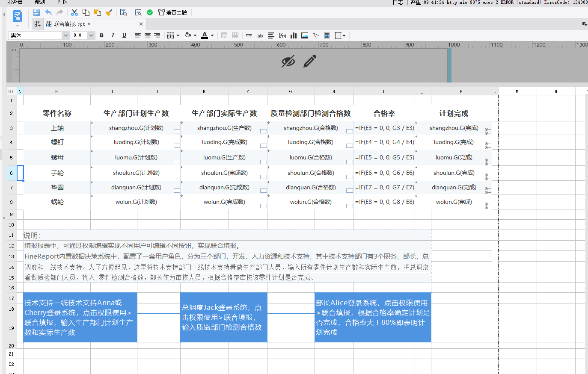Click the preview report icon
Image resolution: width=588 pixels, height=374 pixels.
[18, 16]
